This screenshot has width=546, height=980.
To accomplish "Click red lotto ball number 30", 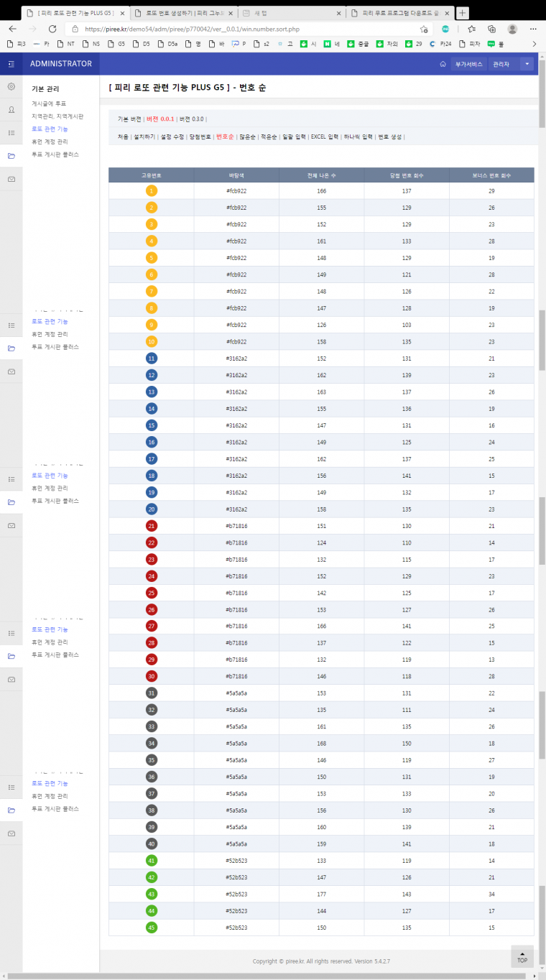I will coord(152,676).
